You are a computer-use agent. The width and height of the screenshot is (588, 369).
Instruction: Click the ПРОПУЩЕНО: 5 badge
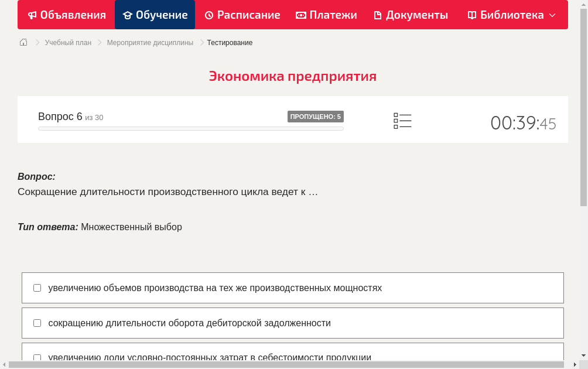point(316,116)
